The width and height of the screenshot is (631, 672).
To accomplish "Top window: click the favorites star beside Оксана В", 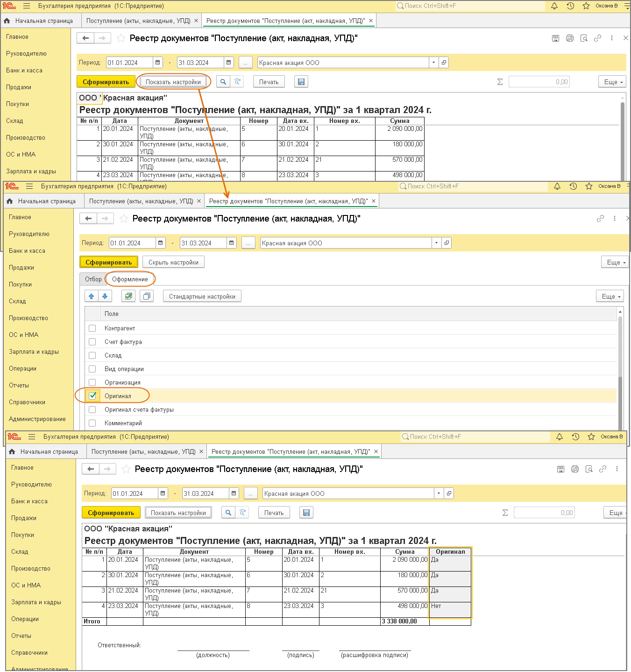I will point(586,6).
